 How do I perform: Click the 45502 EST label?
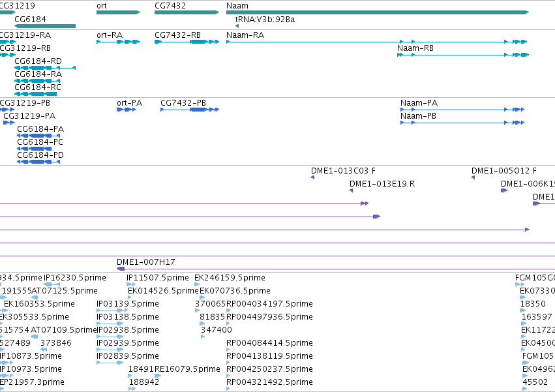pyautogui.click(x=535, y=383)
